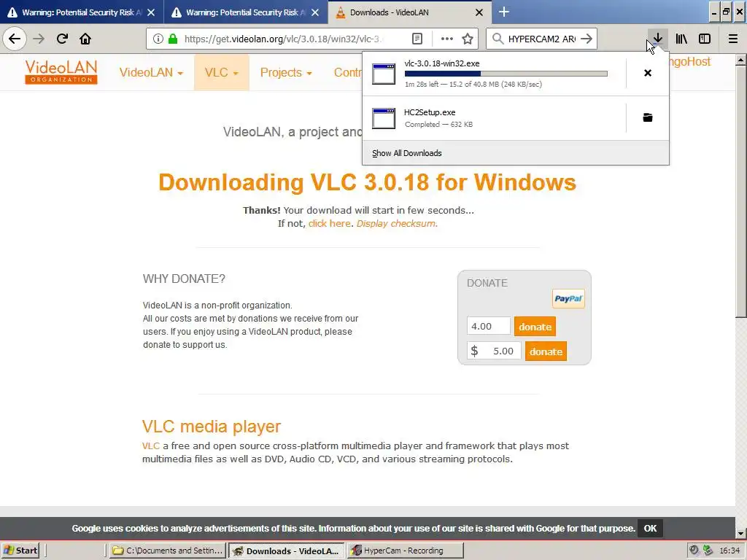Screen dimensions: 747x560
Task: Reload the current page
Action: pos(62,39)
